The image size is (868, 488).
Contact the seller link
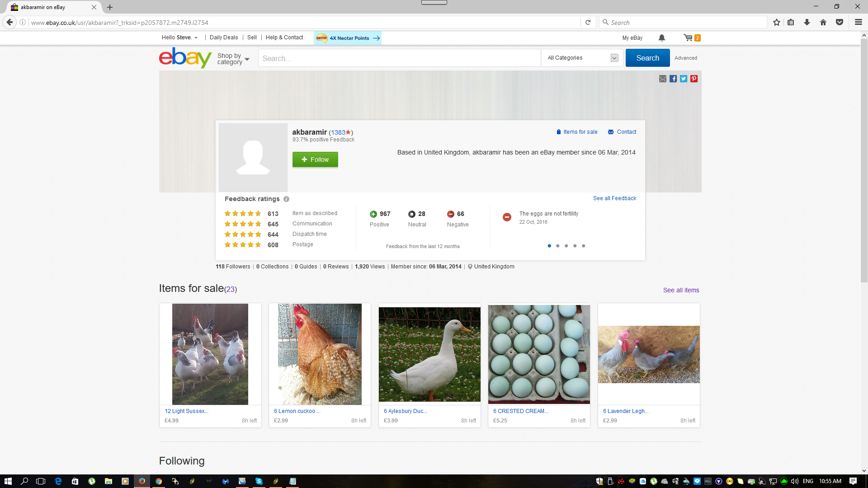(x=622, y=132)
